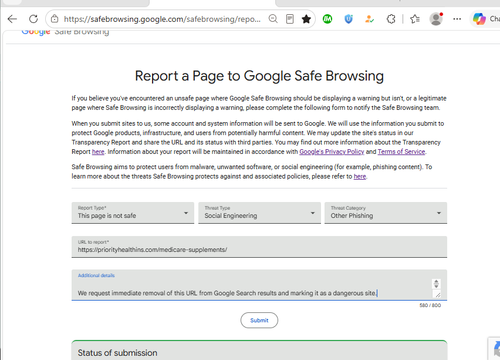Go back using the browser back arrow
500x360 pixels.
pos(12,19)
